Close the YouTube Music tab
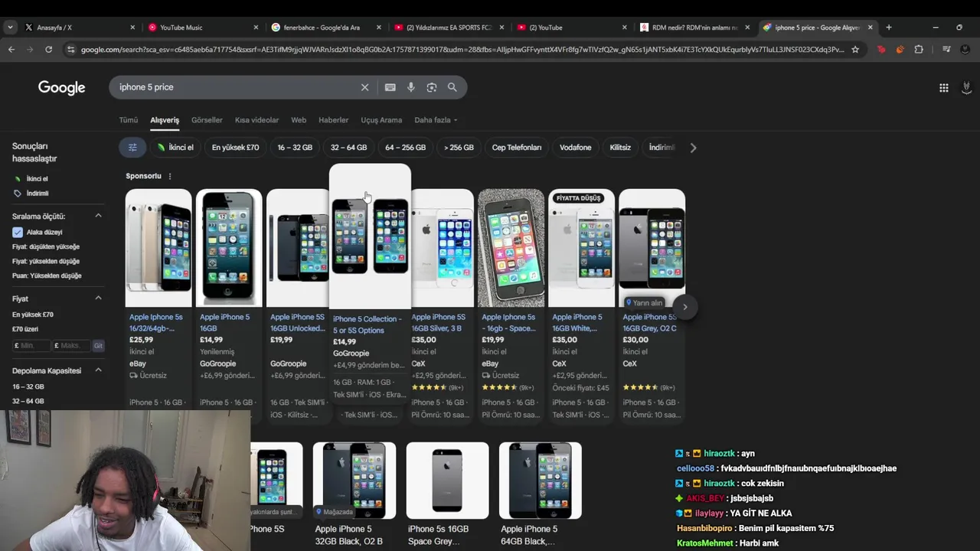The image size is (980, 551). [256, 28]
